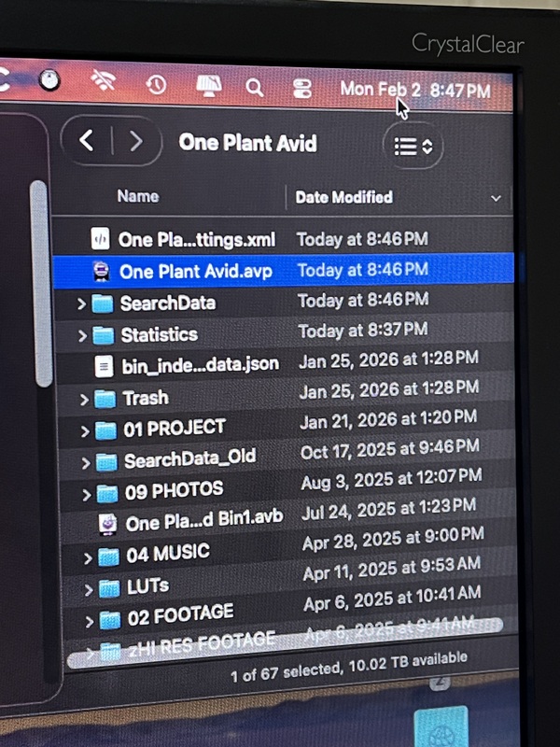Sort by Date Modified column header
Image resolution: width=560 pixels, height=747 pixels.
tap(343, 197)
